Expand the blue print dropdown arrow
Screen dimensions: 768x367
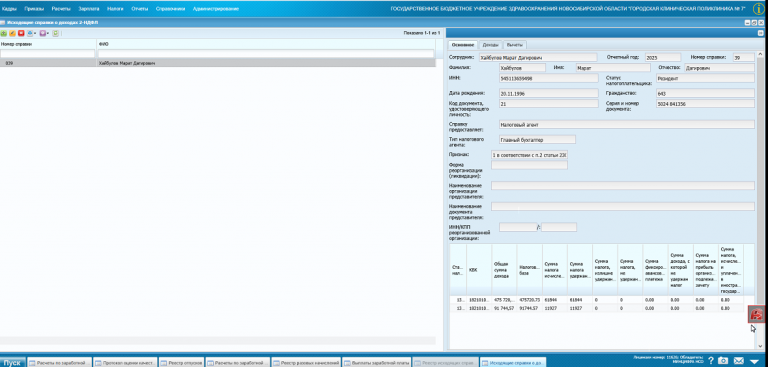35,33
